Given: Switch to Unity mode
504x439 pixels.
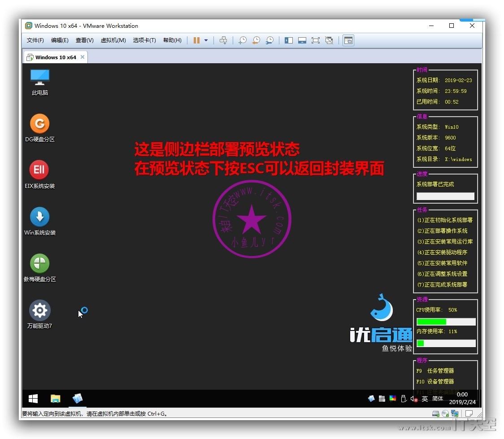Looking at the screenshot, I should tap(329, 40).
